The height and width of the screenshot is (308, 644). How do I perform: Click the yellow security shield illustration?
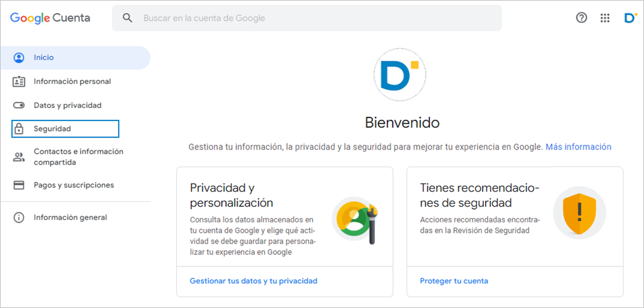[579, 213]
